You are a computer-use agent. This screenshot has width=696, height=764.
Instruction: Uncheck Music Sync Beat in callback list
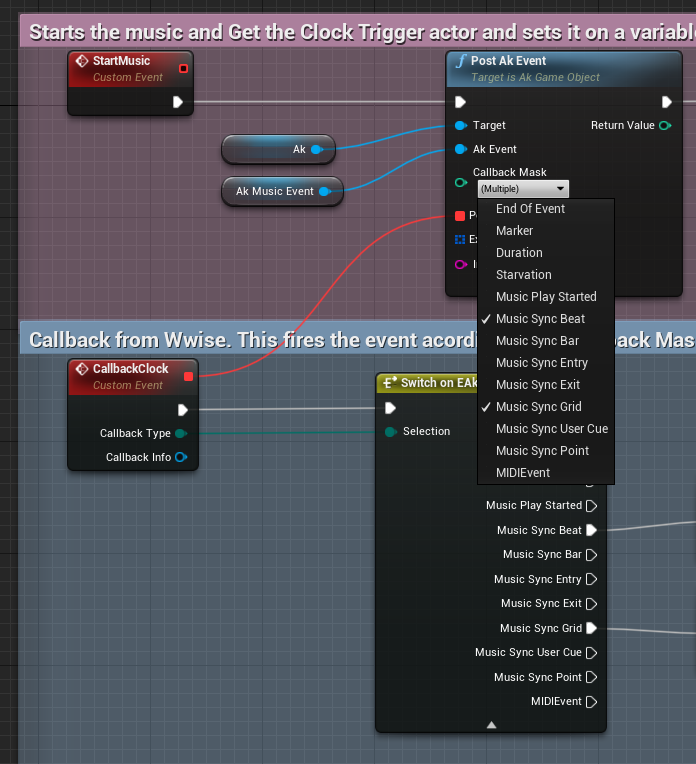[540, 319]
